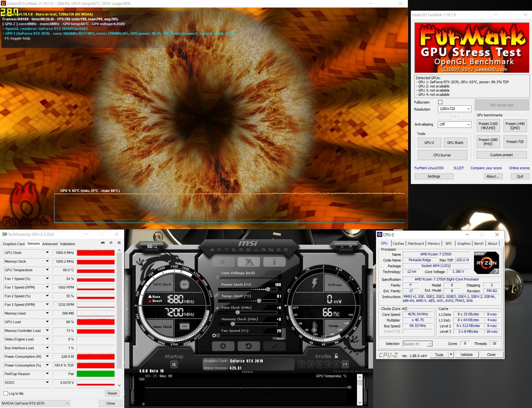The width and height of the screenshot is (532, 408).
Task: Open the Compare your score link
Action: point(486,168)
